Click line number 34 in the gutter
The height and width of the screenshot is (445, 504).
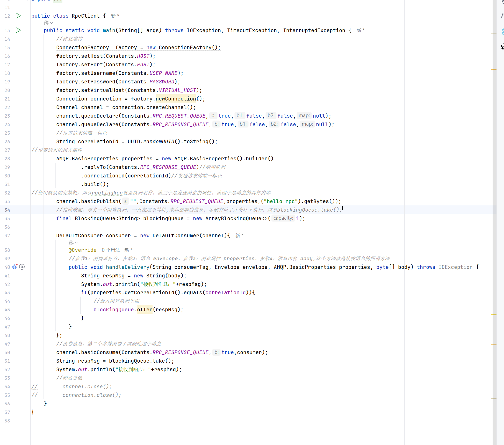pyautogui.click(x=7, y=210)
